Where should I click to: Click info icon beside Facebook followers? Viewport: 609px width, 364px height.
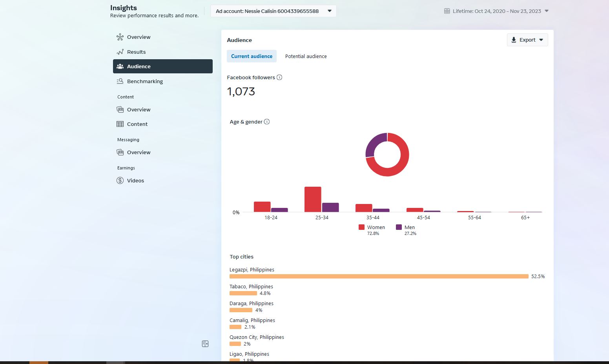click(279, 77)
